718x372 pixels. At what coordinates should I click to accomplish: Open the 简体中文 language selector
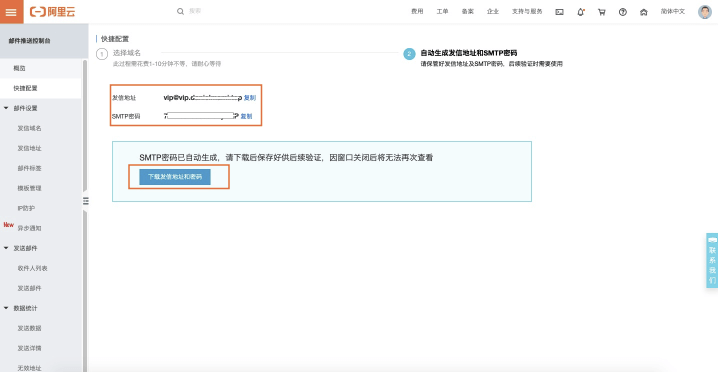pyautogui.click(x=673, y=12)
